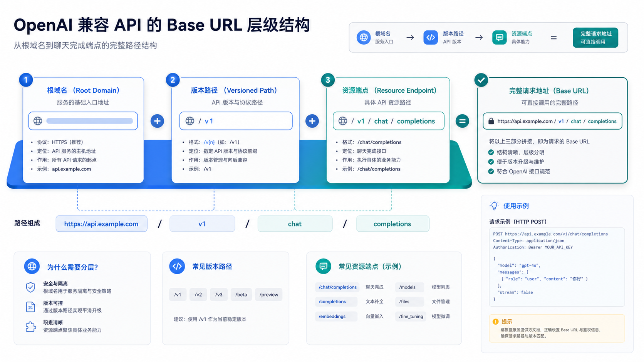The height and width of the screenshot is (362, 644).
Task: Click the lock icon in the Base URL address field
Action: pos(491,121)
